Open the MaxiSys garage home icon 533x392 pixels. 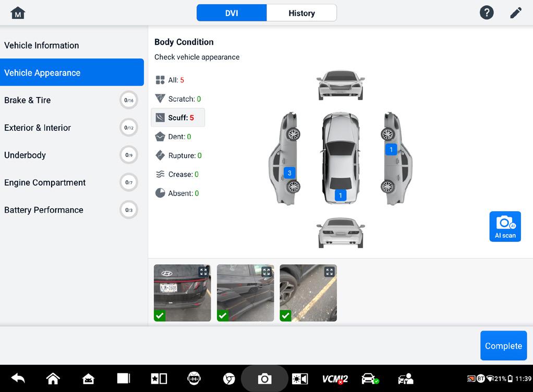88,378
